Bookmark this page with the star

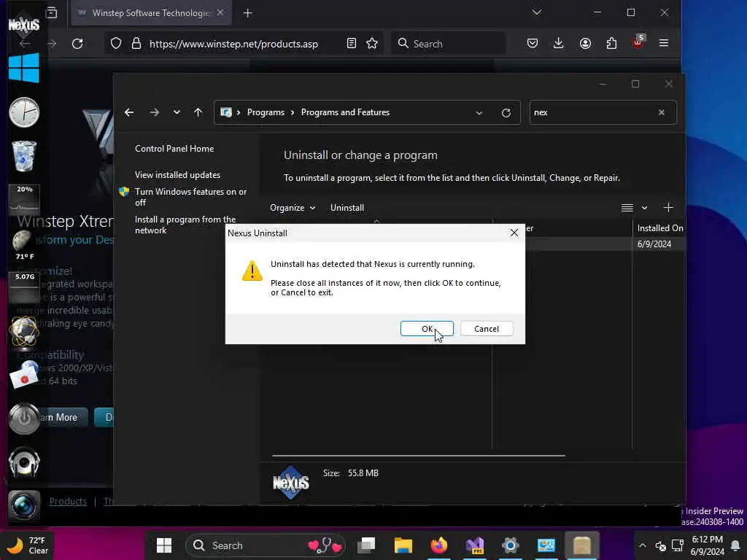click(x=372, y=43)
